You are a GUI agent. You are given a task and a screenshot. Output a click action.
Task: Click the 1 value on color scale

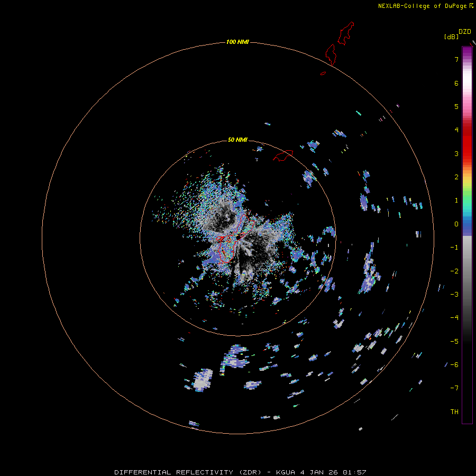pyautogui.click(x=456, y=200)
